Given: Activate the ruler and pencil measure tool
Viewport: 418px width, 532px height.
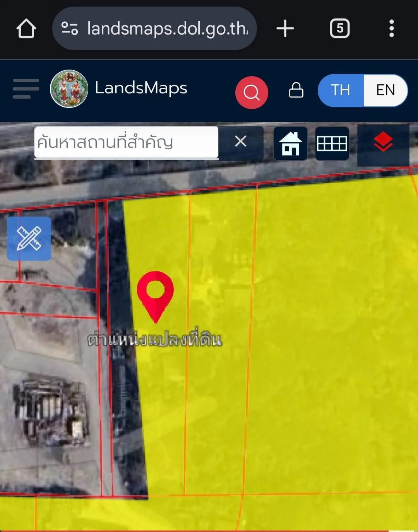Looking at the screenshot, I should click(29, 239).
